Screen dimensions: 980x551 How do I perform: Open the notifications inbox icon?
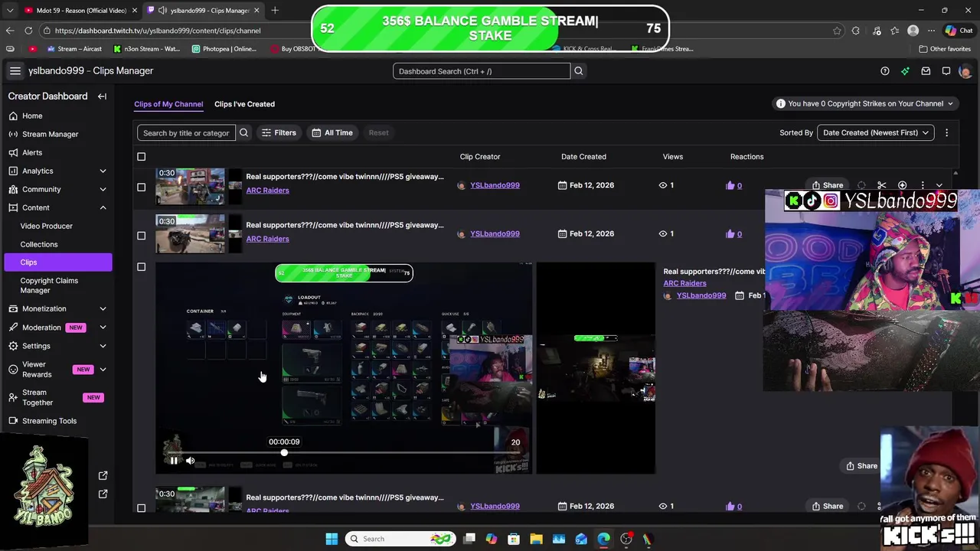[x=926, y=71]
